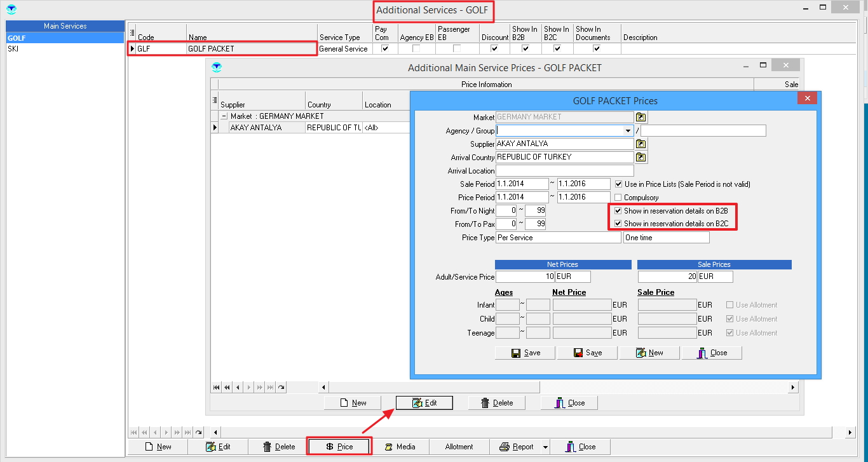Open the Agency / Group dropdown

click(628, 131)
